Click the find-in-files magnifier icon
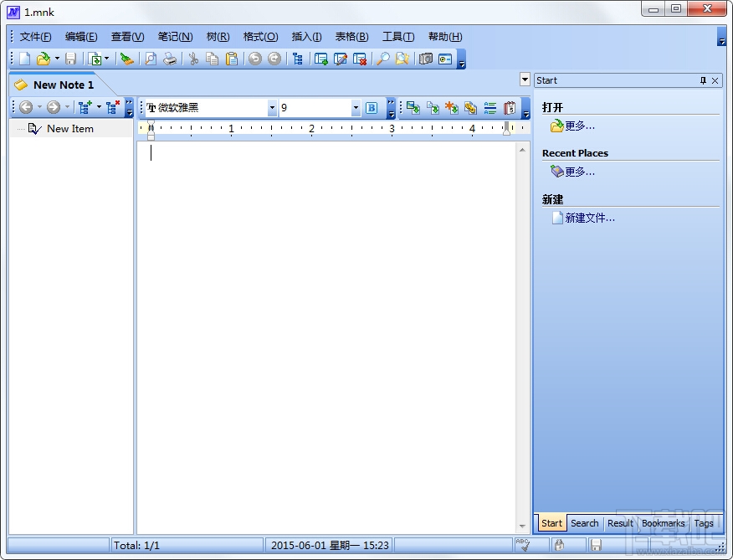Image resolution: width=733 pixels, height=560 pixels. point(402,59)
